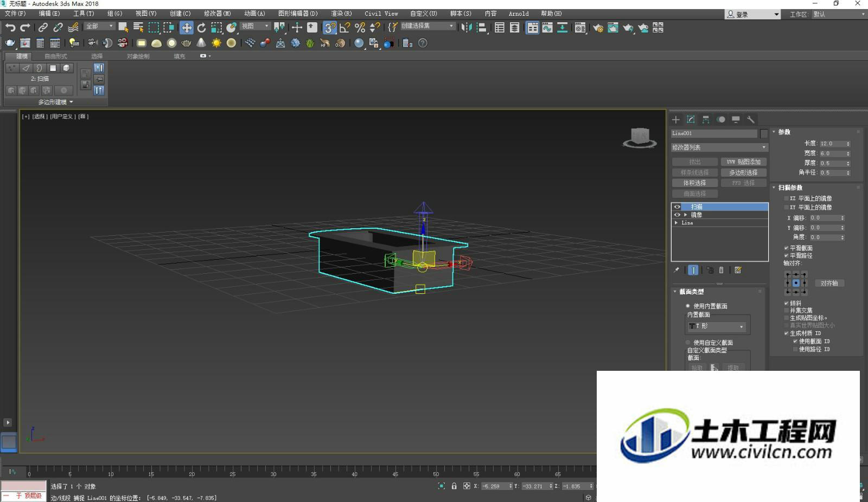The image size is (868, 502).
Task: Uncheck 平滑路径 checkbox
Action: pyautogui.click(x=786, y=255)
